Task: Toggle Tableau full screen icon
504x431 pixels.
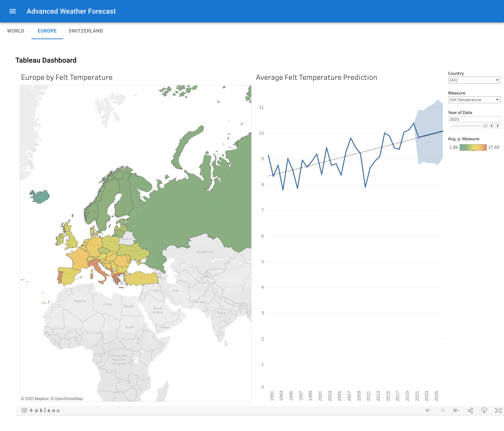Action: pyautogui.click(x=498, y=410)
